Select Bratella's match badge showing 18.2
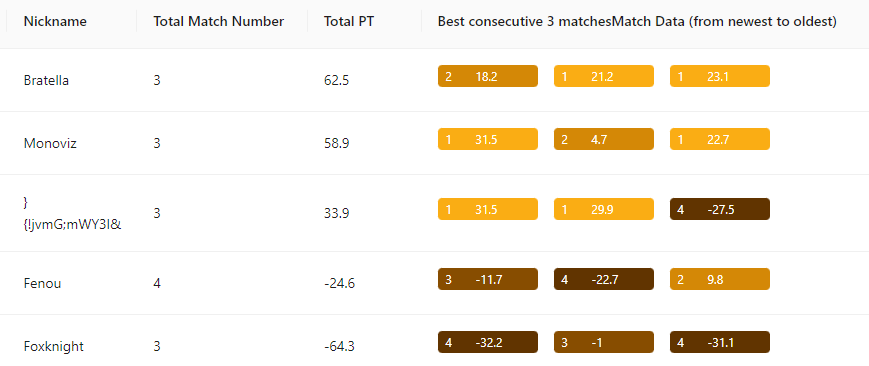Viewport: 869px width, 366px height. [488, 76]
